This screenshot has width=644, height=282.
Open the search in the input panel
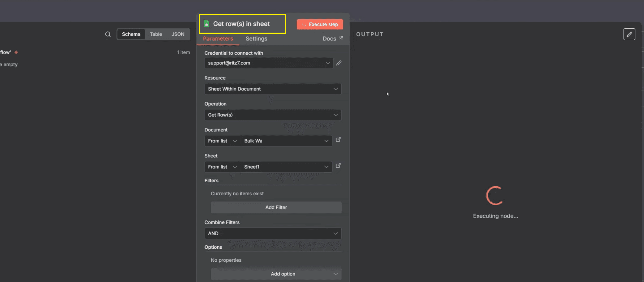107,34
